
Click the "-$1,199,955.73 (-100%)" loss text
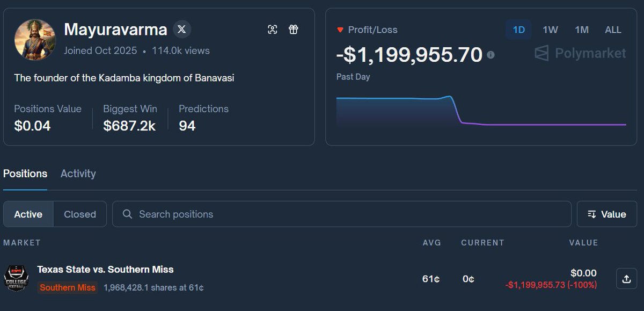point(551,285)
